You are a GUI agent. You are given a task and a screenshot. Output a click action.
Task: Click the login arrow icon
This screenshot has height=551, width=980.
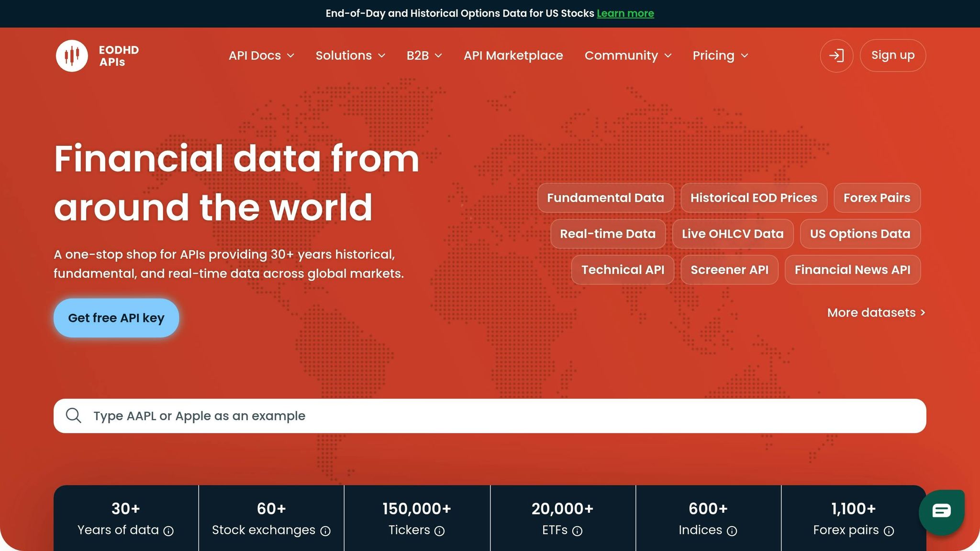click(836, 55)
